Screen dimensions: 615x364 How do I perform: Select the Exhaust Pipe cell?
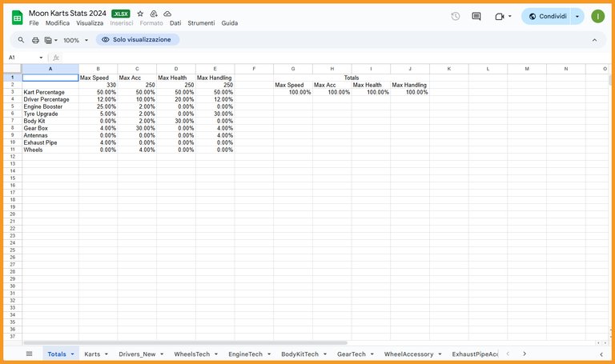point(50,142)
